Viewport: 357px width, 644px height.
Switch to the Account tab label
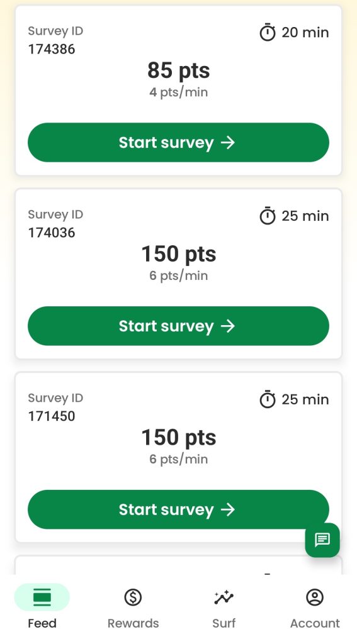(315, 623)
